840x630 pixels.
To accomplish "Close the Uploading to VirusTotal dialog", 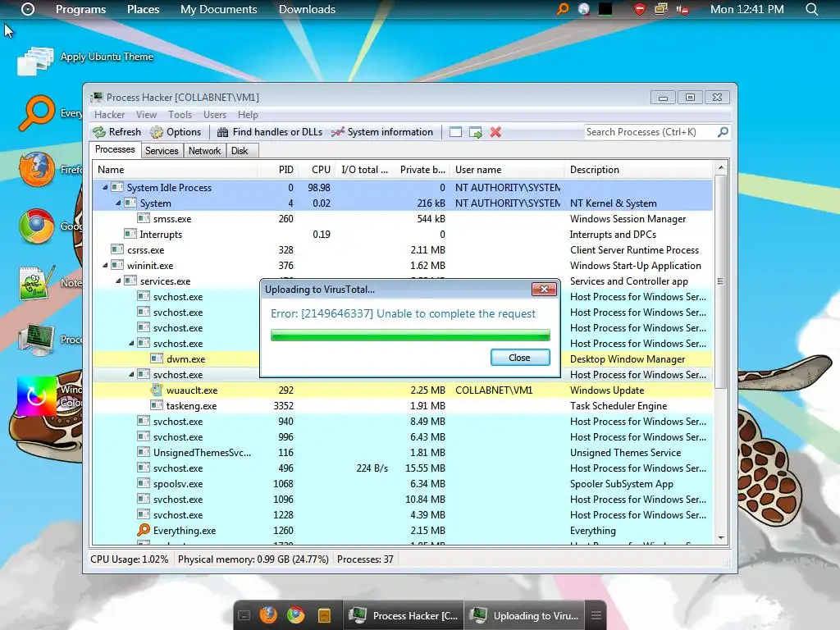I will click(545, 290).
